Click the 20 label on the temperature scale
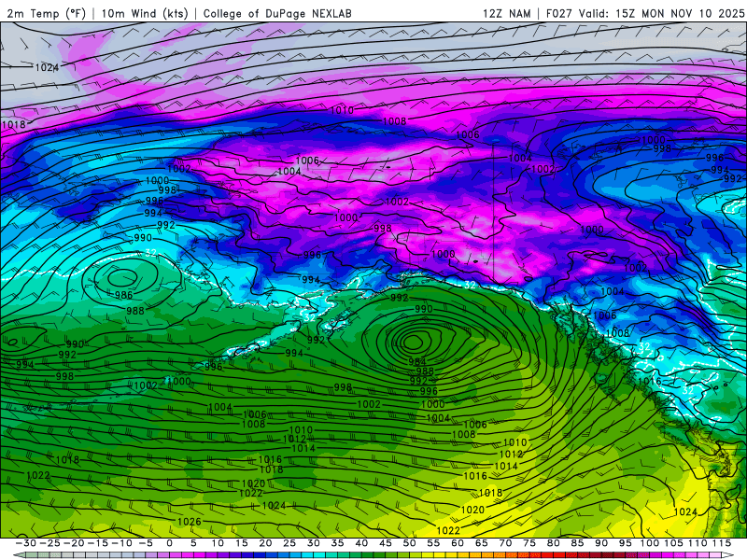This screenshot has height=560, width=747. (x=265, y=543)
